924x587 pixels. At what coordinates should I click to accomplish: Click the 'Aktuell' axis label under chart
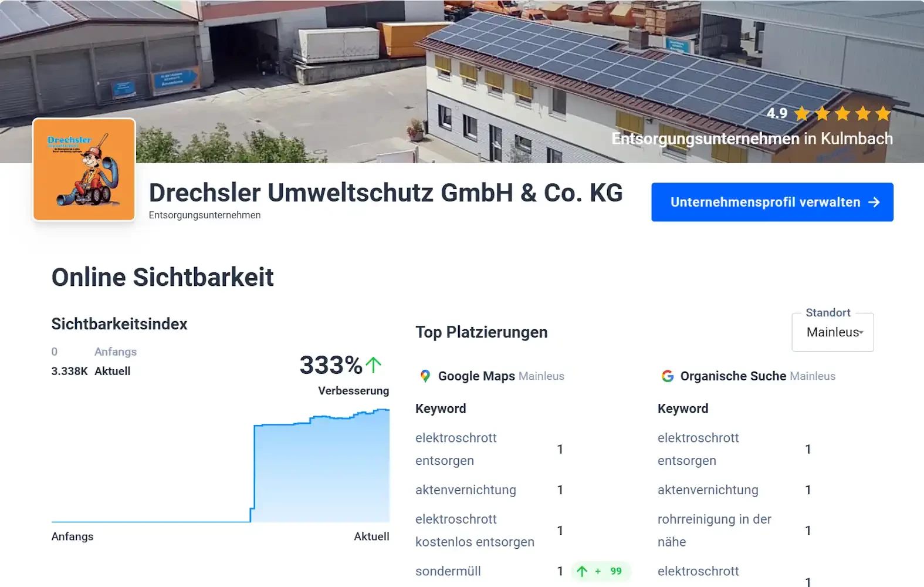click(371, 537)
